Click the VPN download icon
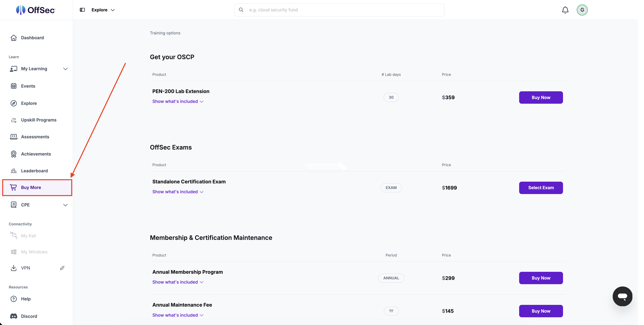The width and height of the screenshot is (644, 325). [x=14, y=268]
